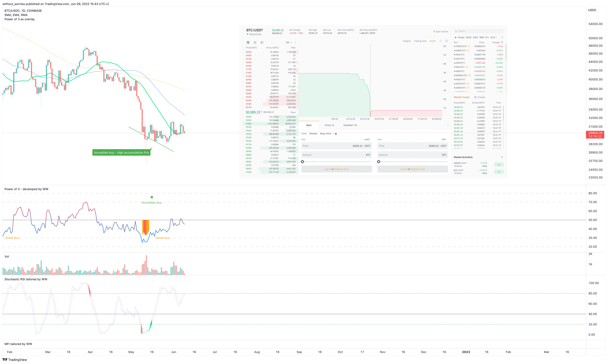Viewport: 608px width, 364px height.
Task: Click the up arrow beside the 30,085.22 order book price
Action: 261,112
